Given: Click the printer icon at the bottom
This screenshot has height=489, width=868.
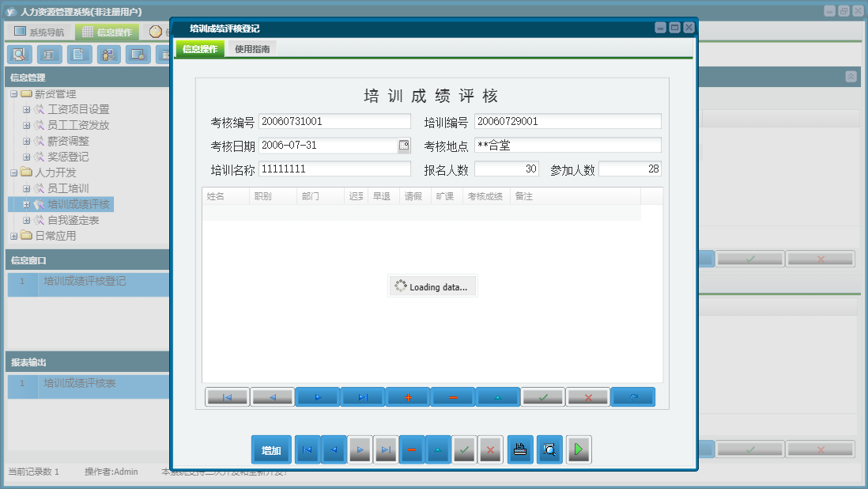Looking at the screenshot, I should coord(519,449).
